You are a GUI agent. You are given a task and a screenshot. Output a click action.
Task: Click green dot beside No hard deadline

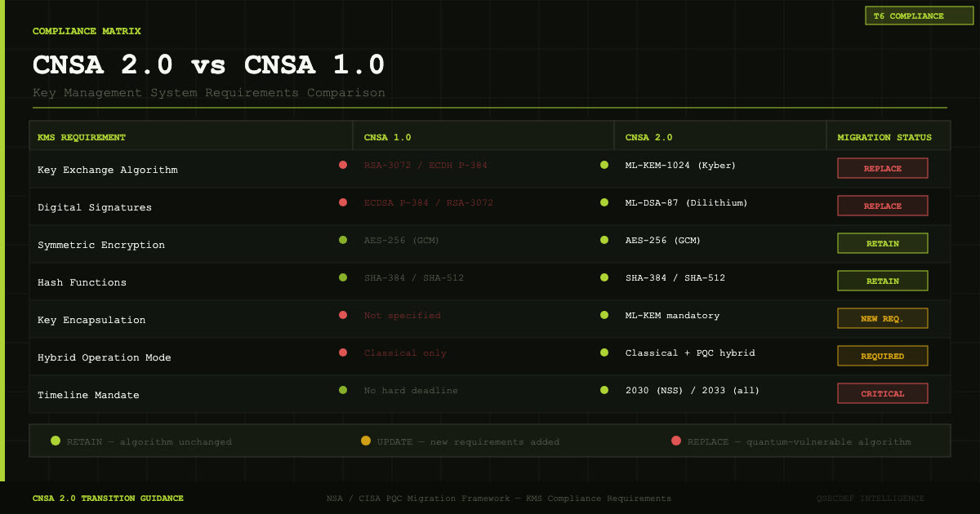click(x=343, y=390)
